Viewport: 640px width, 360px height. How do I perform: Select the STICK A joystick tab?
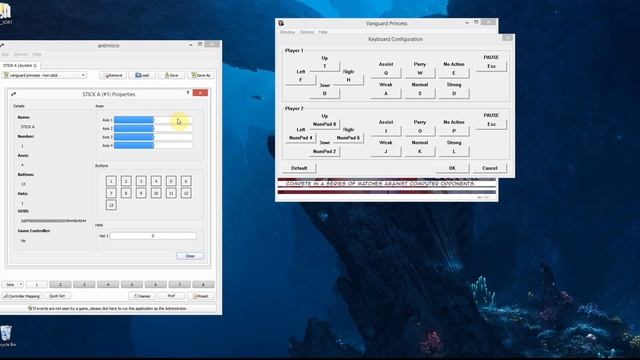[x=20, y=65]
